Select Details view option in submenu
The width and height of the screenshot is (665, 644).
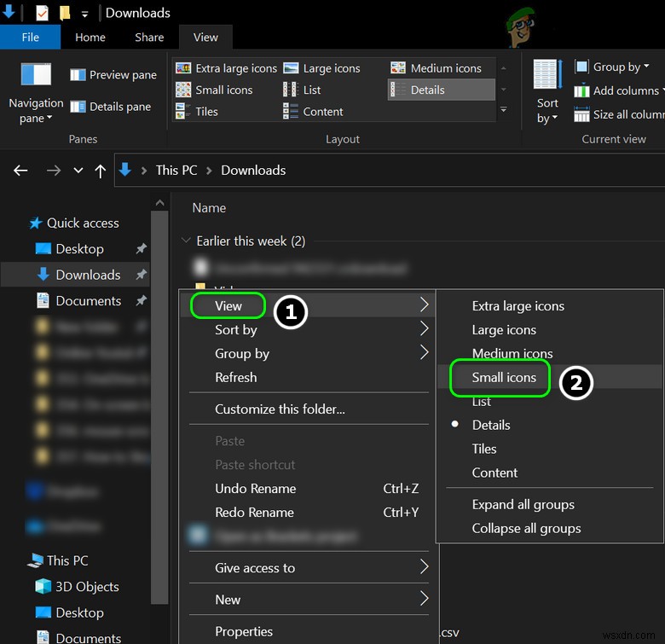click(491, 425)
